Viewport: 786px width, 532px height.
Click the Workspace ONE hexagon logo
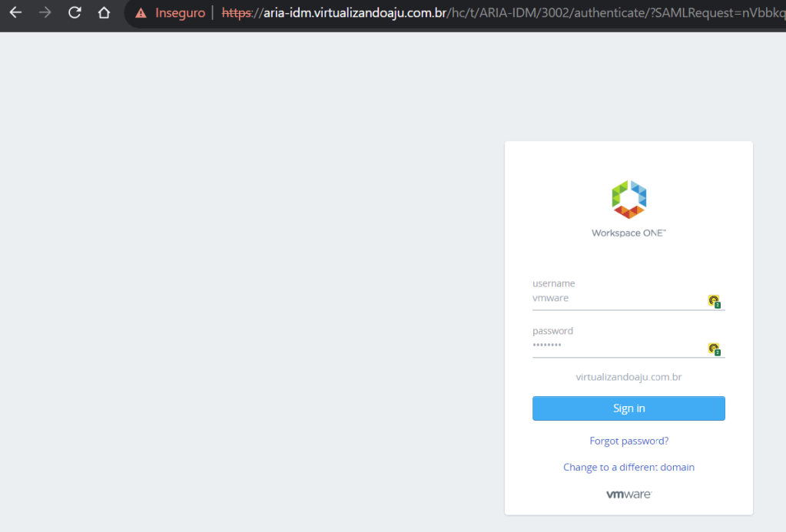point(628,199)
